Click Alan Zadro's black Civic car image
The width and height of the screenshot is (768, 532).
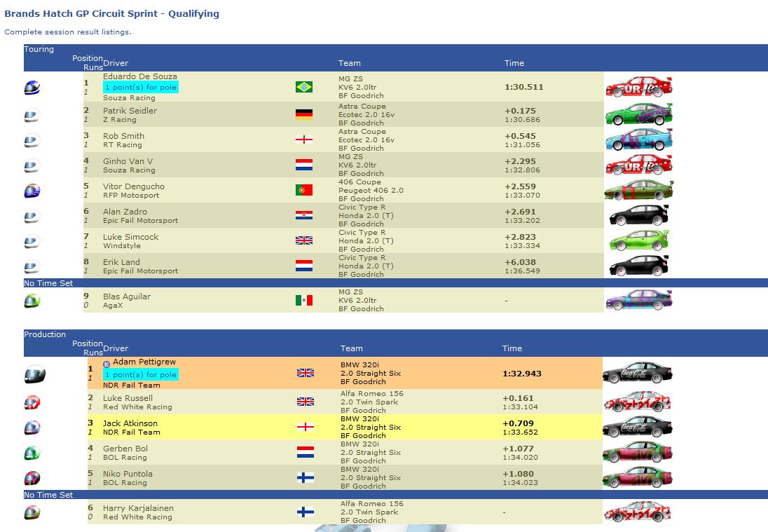point(638,215)
